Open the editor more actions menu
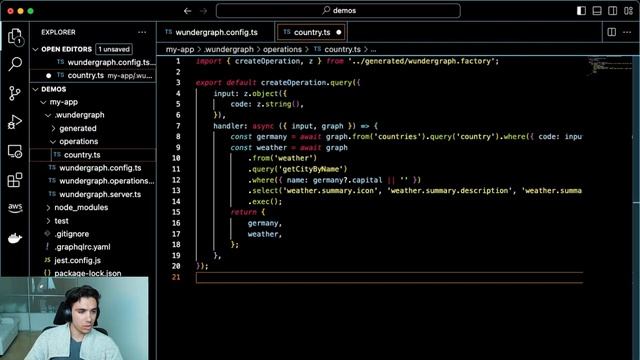The image size is (640, 360). [627, 32]
